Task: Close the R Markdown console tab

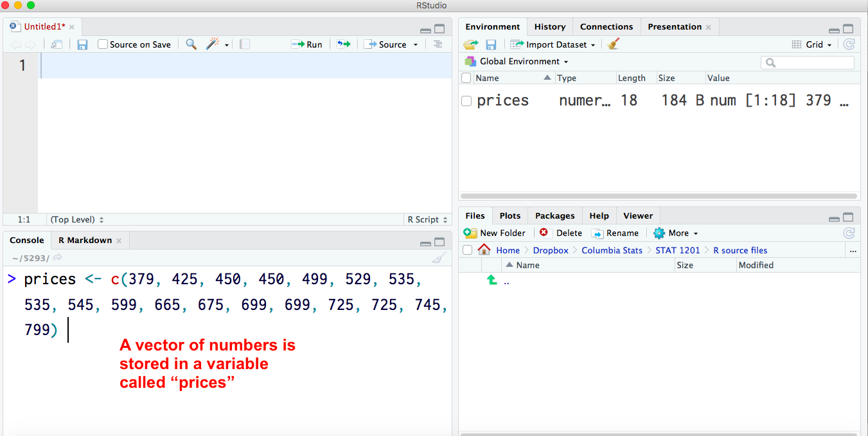Action: coord(119,241)
